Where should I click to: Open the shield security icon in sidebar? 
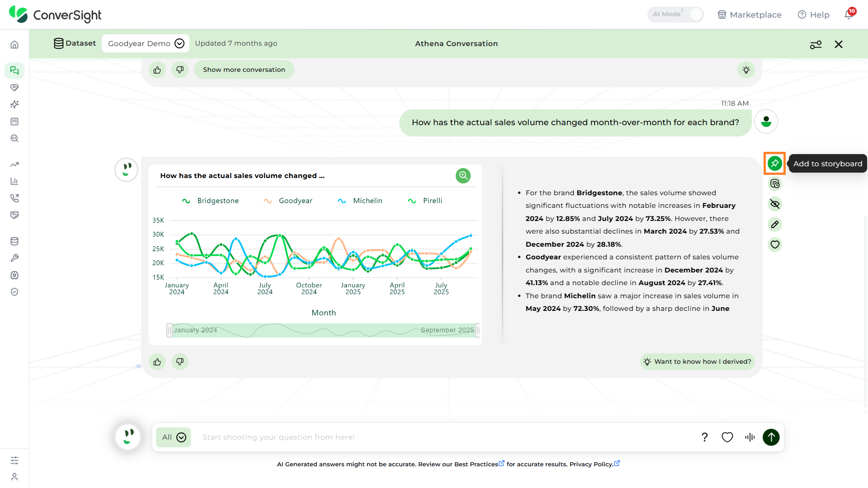coord(14,292)
